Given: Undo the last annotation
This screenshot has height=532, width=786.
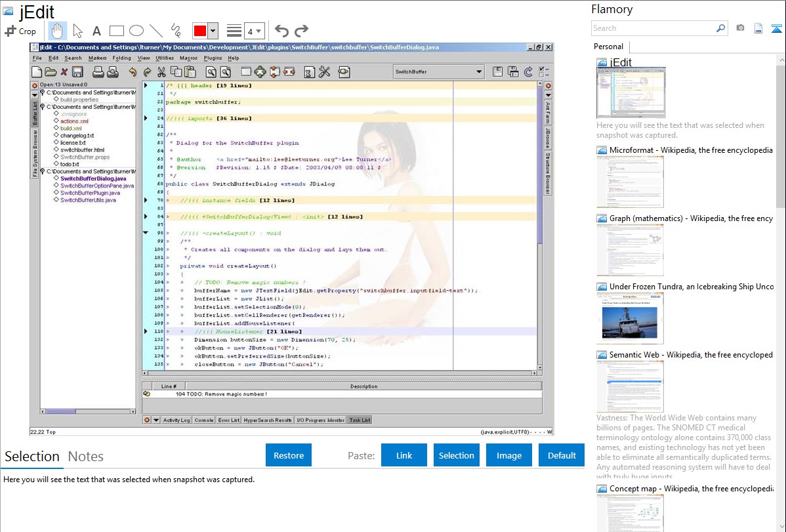Looking at the screenshot, I should (x=281, y=31).
